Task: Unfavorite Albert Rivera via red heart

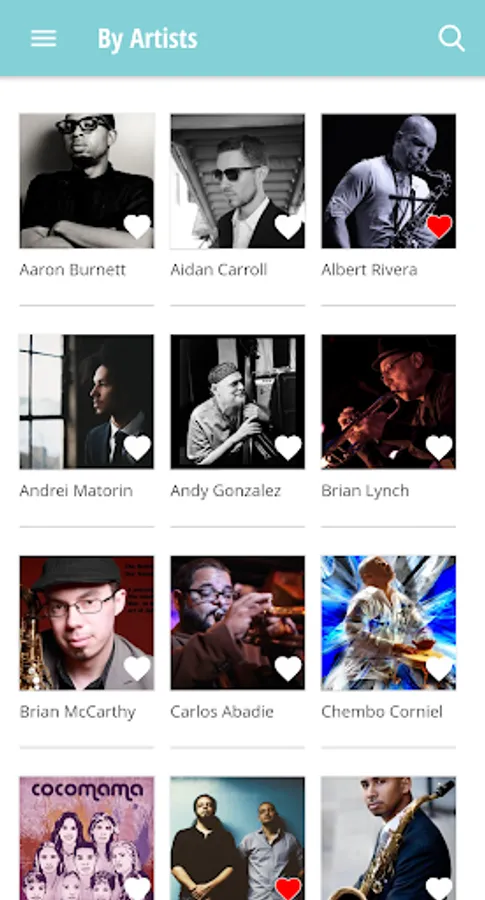Action: [x=439, y=227]
